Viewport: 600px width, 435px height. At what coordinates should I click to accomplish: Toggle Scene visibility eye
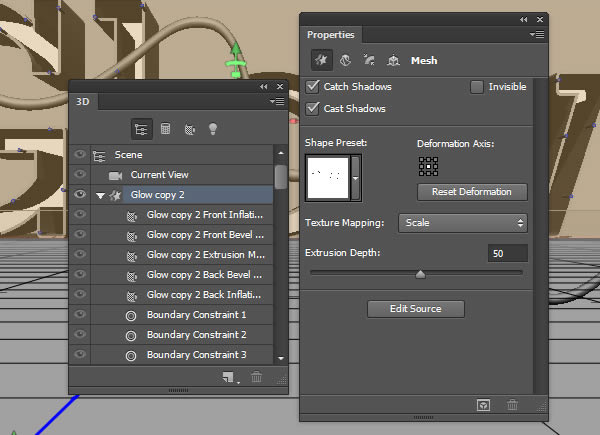pyautogui.click(x=80, y=154)
